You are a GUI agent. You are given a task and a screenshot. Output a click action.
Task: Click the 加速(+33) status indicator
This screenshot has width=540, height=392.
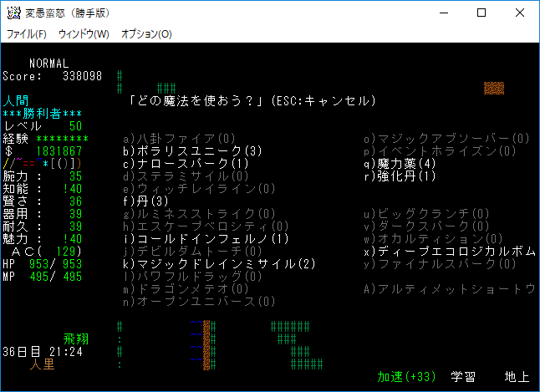pos(407,377)
